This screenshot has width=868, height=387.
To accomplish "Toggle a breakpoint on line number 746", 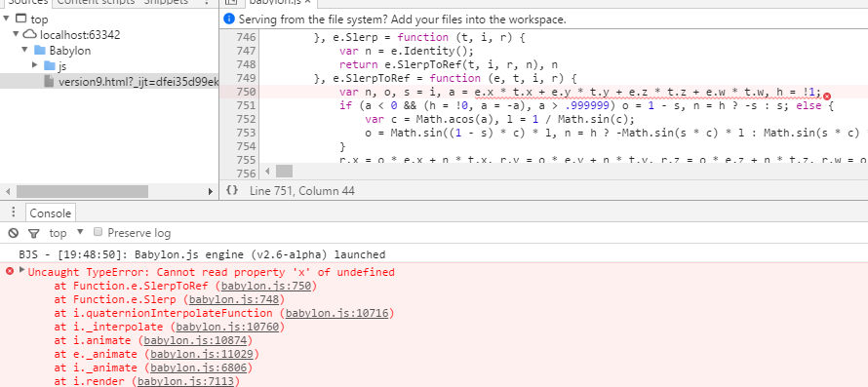I will pyautogui.click(x=247, y=37).
